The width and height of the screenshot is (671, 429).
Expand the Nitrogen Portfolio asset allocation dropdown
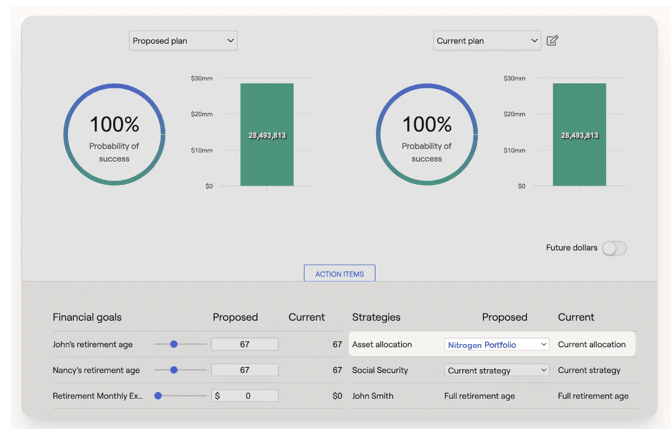497,345
